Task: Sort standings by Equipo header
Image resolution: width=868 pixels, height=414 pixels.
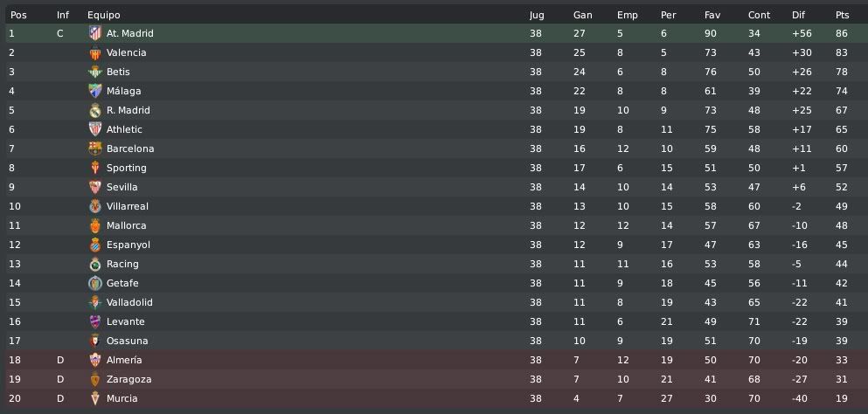Action: 103,15
